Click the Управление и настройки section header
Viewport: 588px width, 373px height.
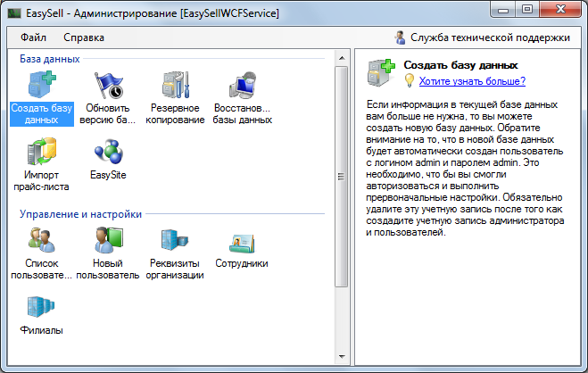[x=80, y=214]
